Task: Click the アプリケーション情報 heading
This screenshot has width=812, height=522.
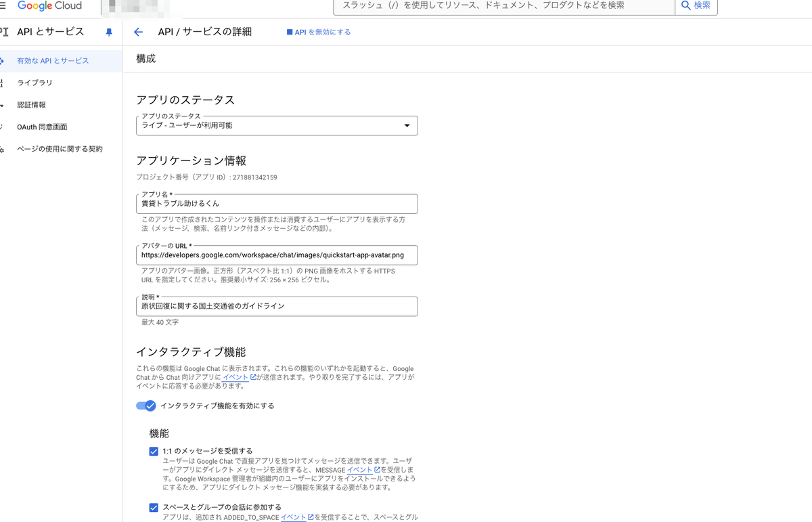Action: click(x=191, y=160)
